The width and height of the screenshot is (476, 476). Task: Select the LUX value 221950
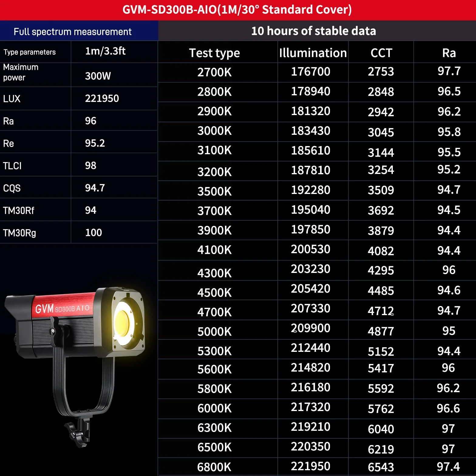point(102,98)
